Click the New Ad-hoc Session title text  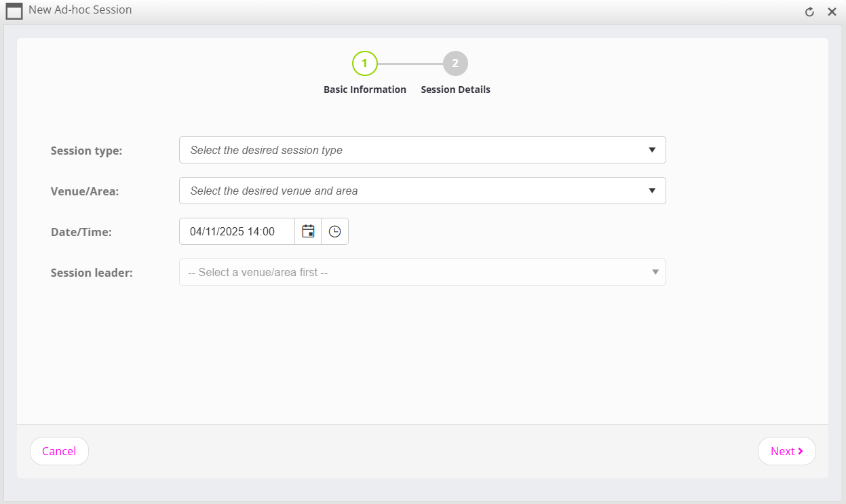coord(80,10)
